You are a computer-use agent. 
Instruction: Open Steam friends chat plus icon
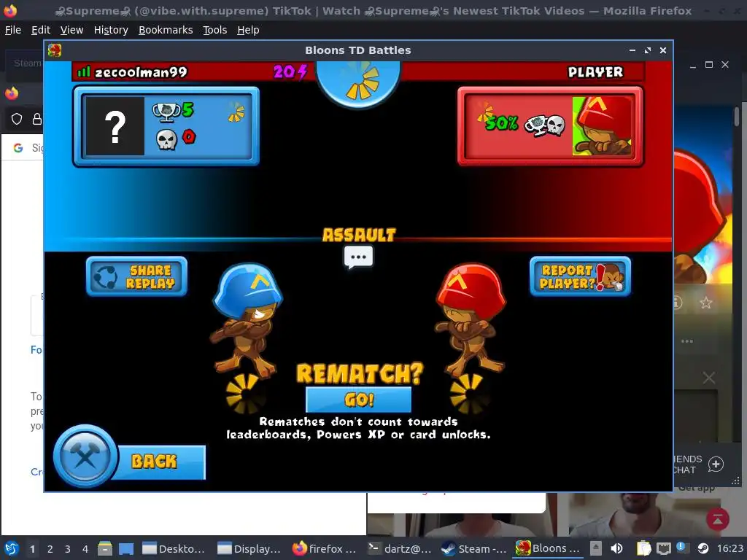click(716, 464)
